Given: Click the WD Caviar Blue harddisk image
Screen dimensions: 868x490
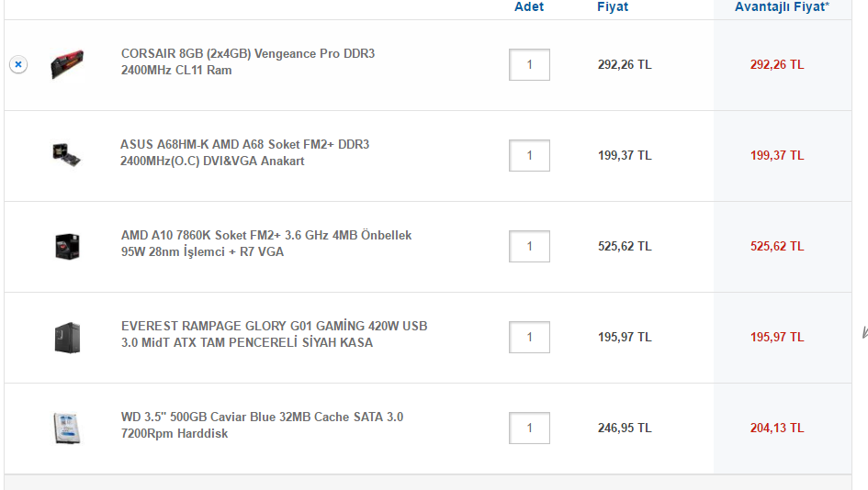Looking at the screenshot, I should [67, 428].
